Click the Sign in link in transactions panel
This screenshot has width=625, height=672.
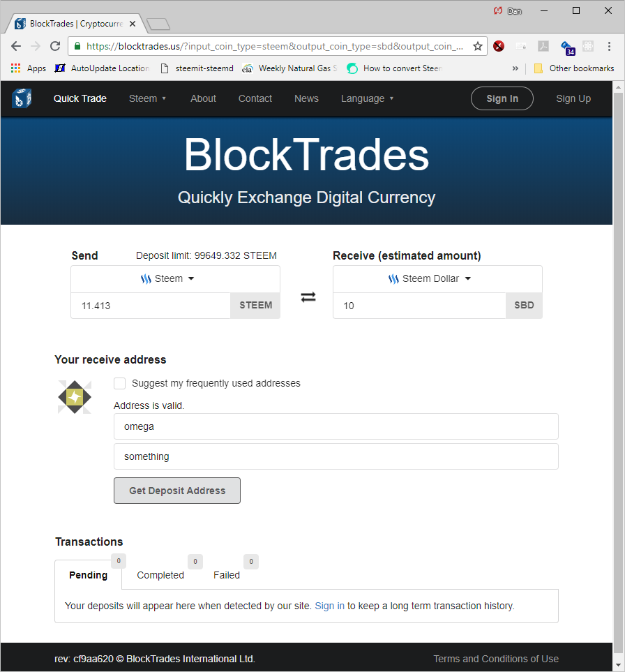pos(329,606)
